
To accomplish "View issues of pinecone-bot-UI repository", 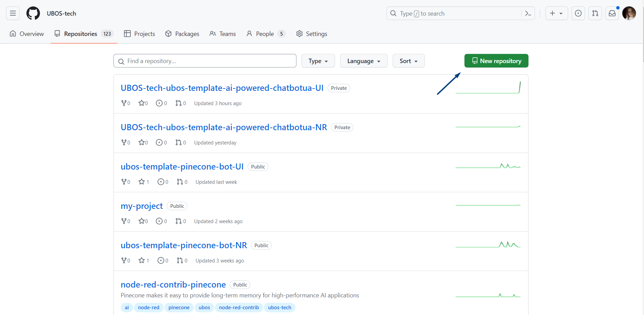I will [163, 182].
